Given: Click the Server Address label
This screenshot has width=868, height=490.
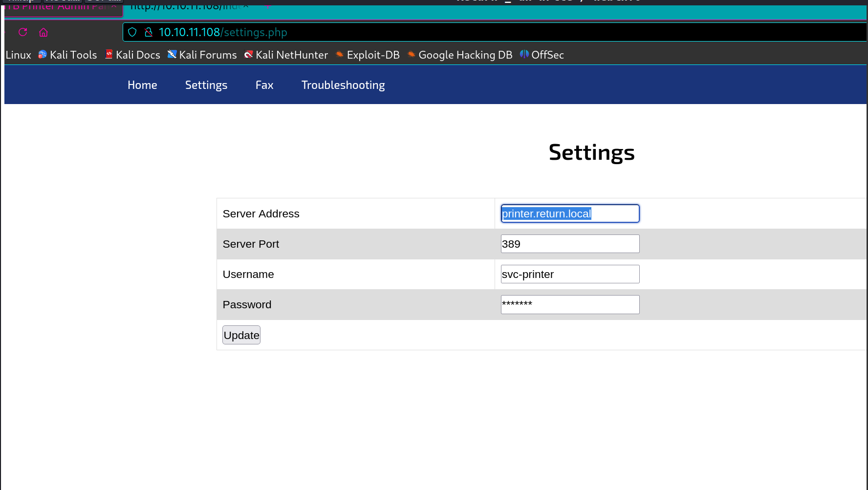Looking at the screenshot, I should [x=261, y=214].
